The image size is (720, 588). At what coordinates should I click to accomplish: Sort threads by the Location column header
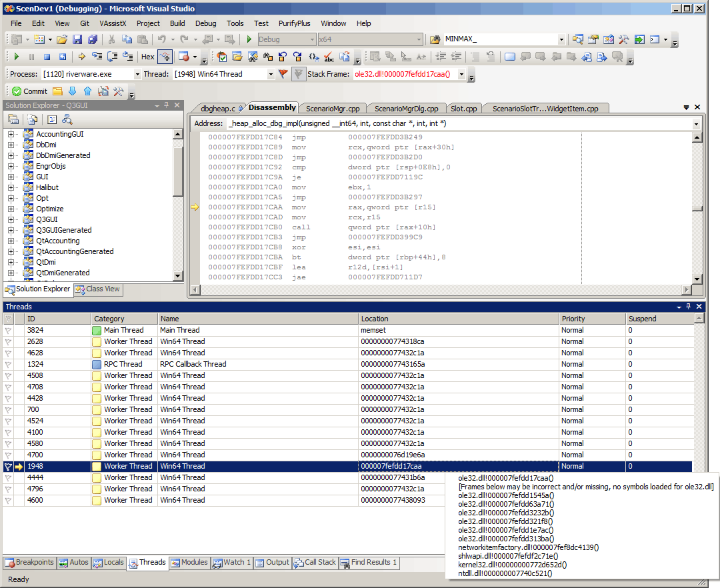coord(458,319)
